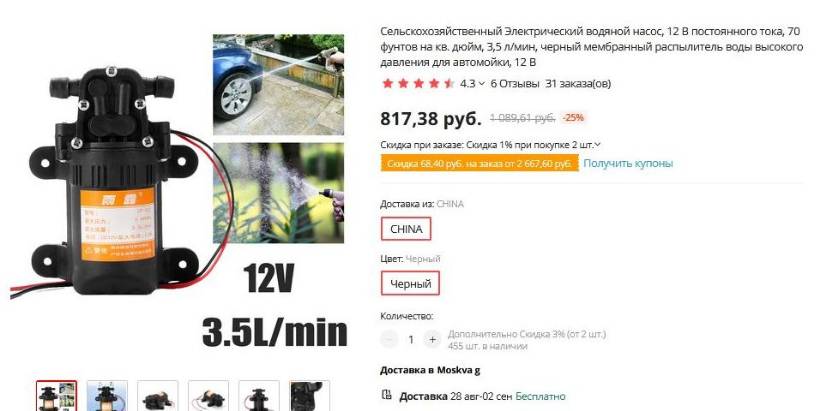Expand the Скидка при заказе discount chevron

(x=598, y=145)
